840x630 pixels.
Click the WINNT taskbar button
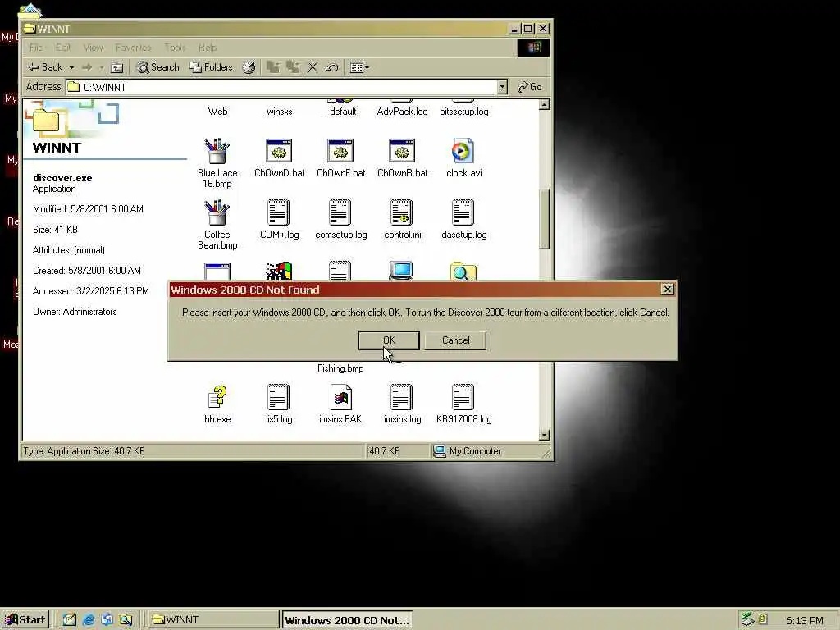213,620
